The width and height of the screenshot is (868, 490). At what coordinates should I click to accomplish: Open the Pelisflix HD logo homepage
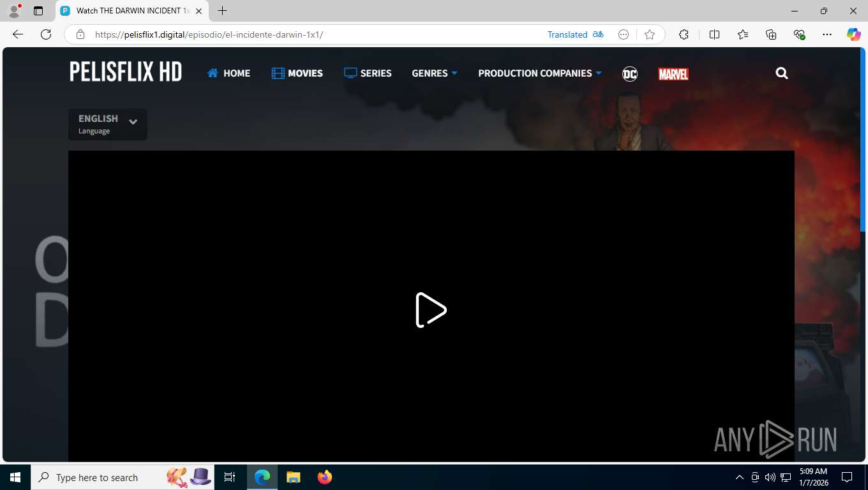coord(126,72)
